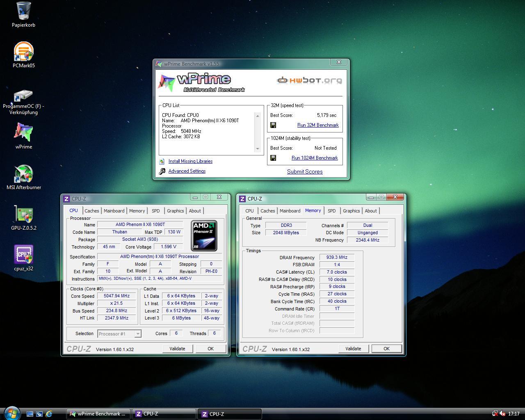The height and width of the screenshot is (420, 525).
Task: Launch Internet Explorer from quick launch
Action: tap(49, 414)
